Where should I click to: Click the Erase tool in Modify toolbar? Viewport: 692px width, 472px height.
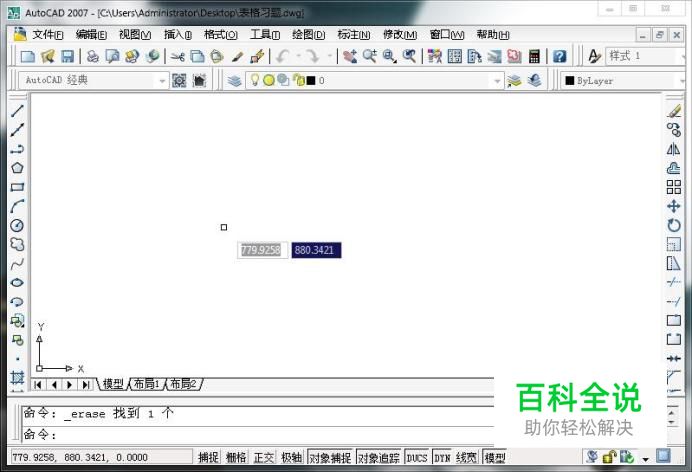click(673, 111)
